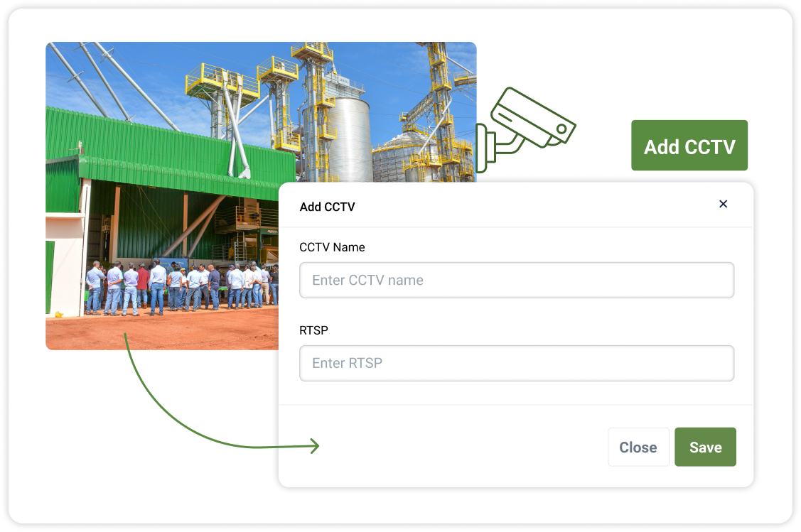
Task: Click inside the Enter RTSP field
Action: click(x=517, y=363)
